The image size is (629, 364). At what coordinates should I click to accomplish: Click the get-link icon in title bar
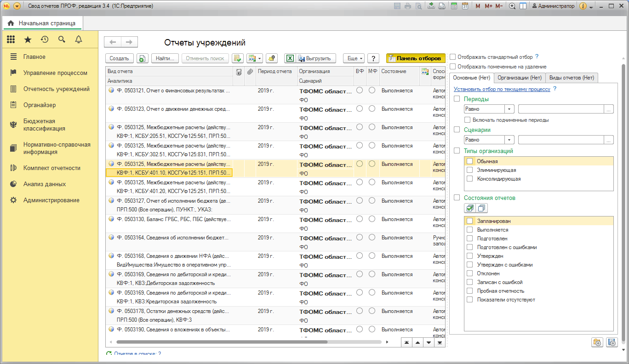pos(431,6)
